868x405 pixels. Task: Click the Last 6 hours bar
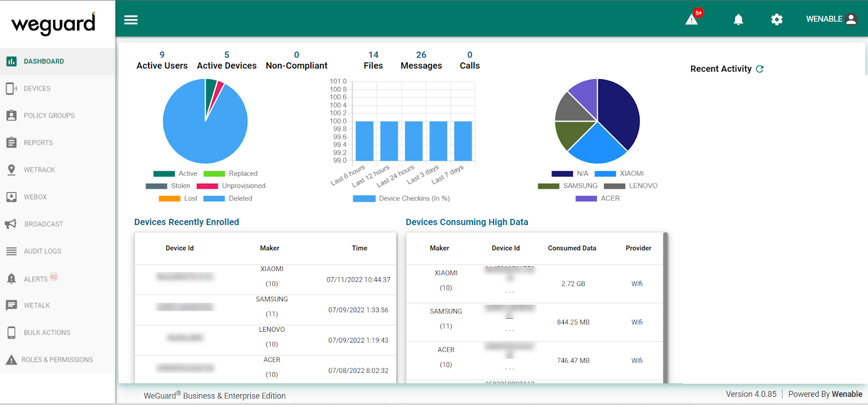365,141
